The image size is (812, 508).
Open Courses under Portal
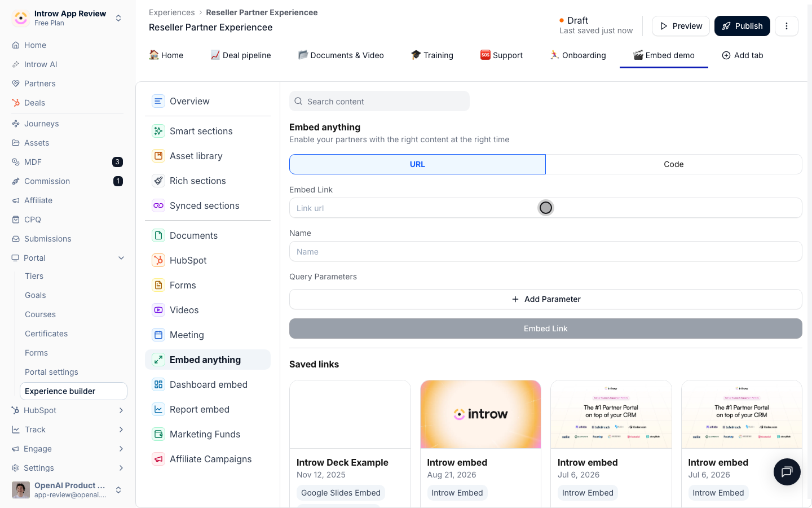[40, 314]
